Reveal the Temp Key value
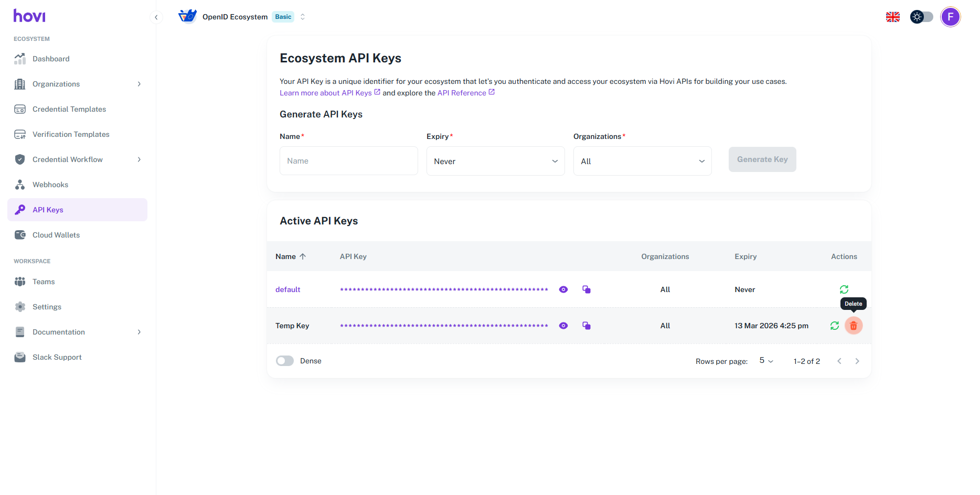The image size is (980, 495). (563, 326)
